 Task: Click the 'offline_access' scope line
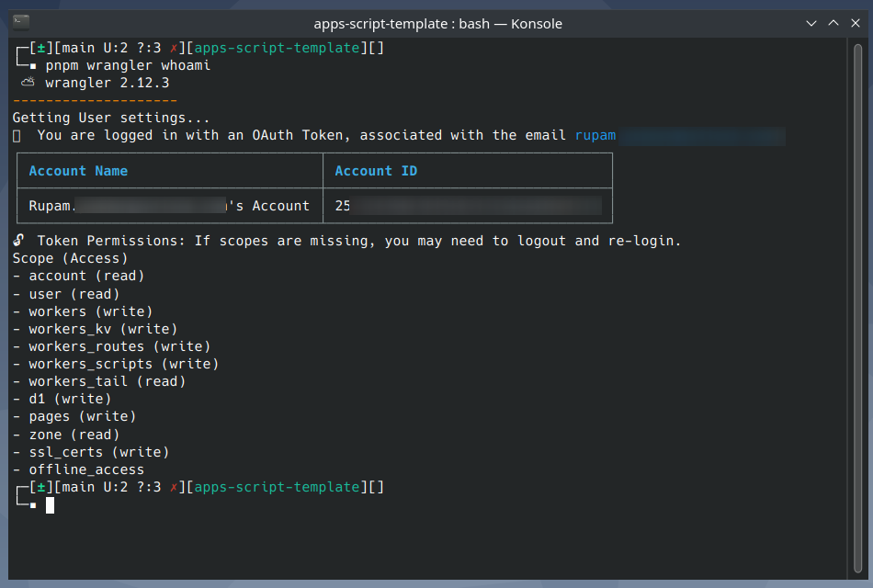pyautogui.click(x=78, y=470)
